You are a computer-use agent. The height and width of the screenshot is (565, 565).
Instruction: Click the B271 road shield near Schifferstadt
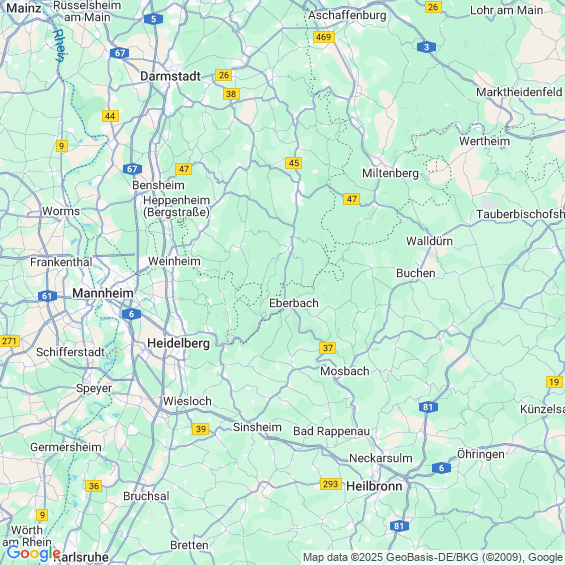tap(9, 341)
